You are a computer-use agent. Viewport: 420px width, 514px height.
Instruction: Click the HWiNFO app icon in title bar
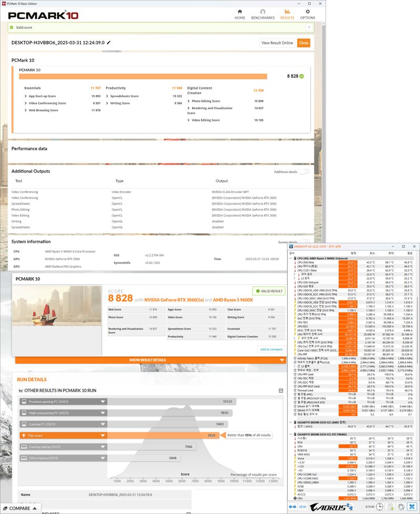click(291, 246)
